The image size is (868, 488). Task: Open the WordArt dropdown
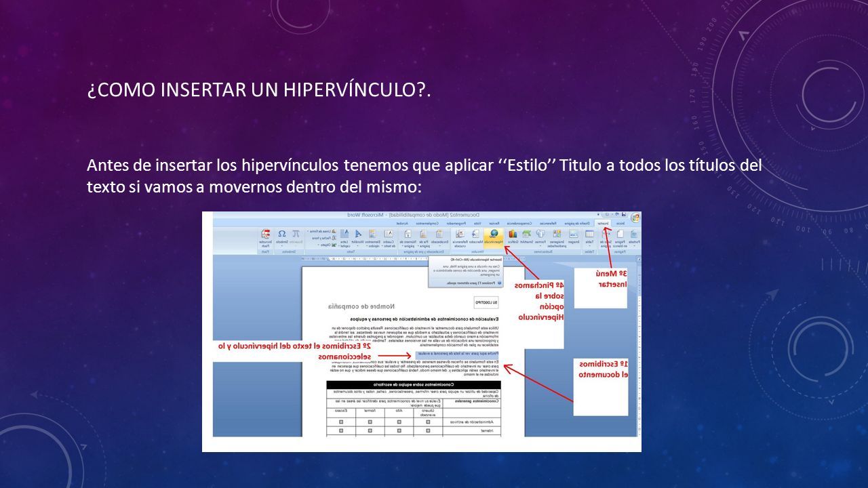tap(357, 237)
